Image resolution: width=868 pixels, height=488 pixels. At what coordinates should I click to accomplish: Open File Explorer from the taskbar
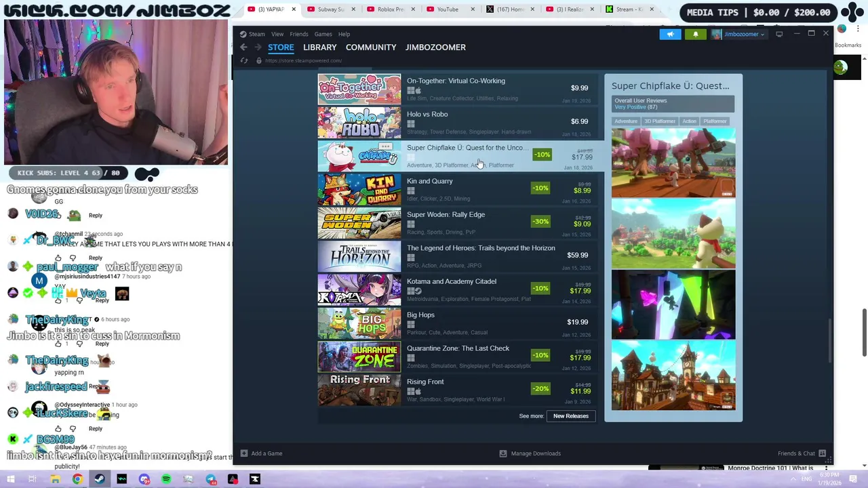coord(56,479)
